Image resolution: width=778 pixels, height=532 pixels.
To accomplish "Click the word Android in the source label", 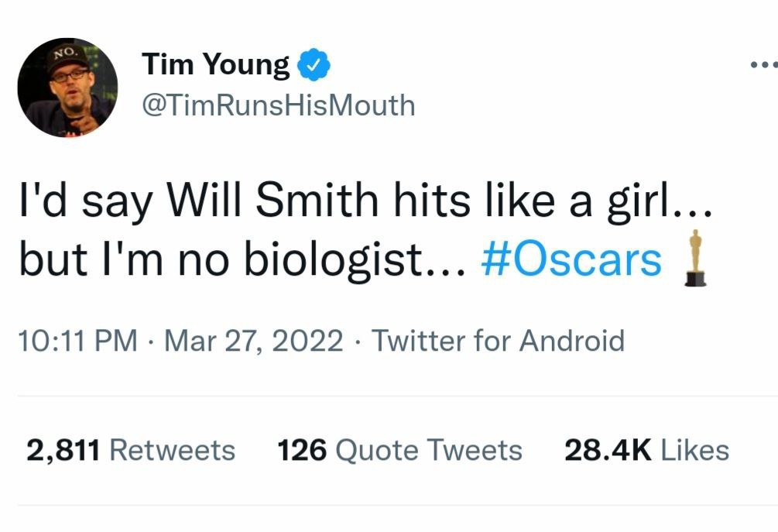I will click(571, 341).
